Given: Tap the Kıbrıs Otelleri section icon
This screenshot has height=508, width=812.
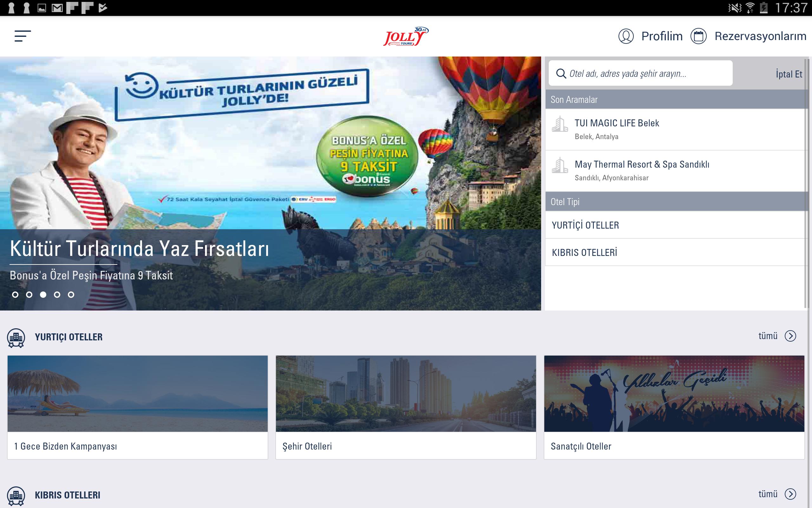Looking at the screenshot, I should tap(16, 496).
